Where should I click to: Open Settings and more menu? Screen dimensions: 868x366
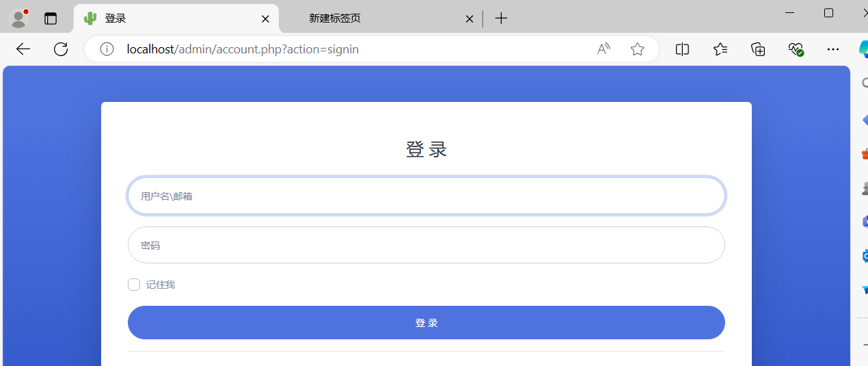pyautogui.click(x=833, y=49)
